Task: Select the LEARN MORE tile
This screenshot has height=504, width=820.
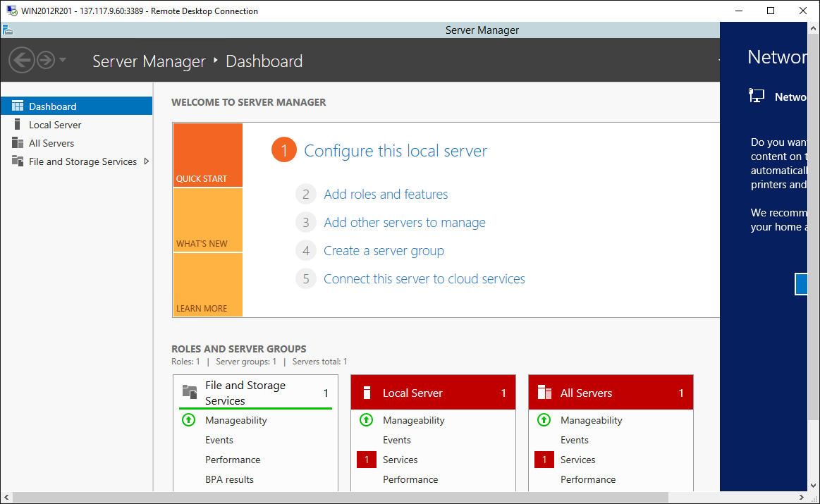Action: pyautogui.click(x=207, y=285)
